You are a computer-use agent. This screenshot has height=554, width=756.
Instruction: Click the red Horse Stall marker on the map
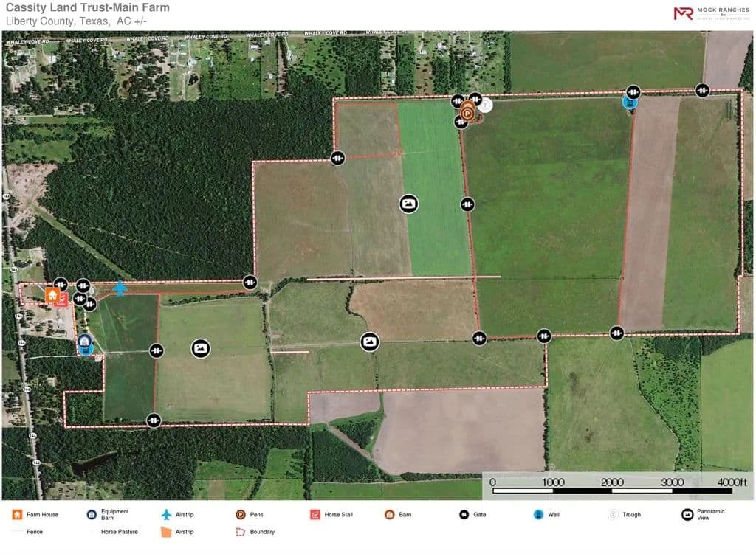[x=62, y=300]
